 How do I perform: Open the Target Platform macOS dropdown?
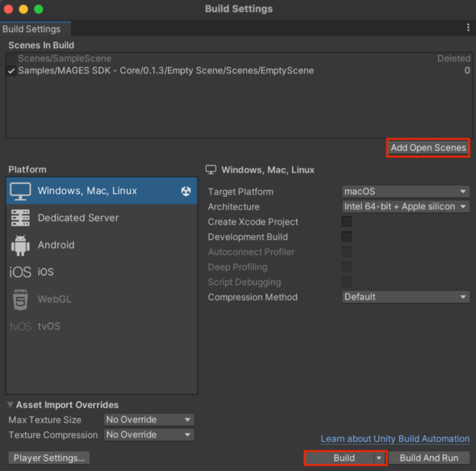[x=405, y=192]
